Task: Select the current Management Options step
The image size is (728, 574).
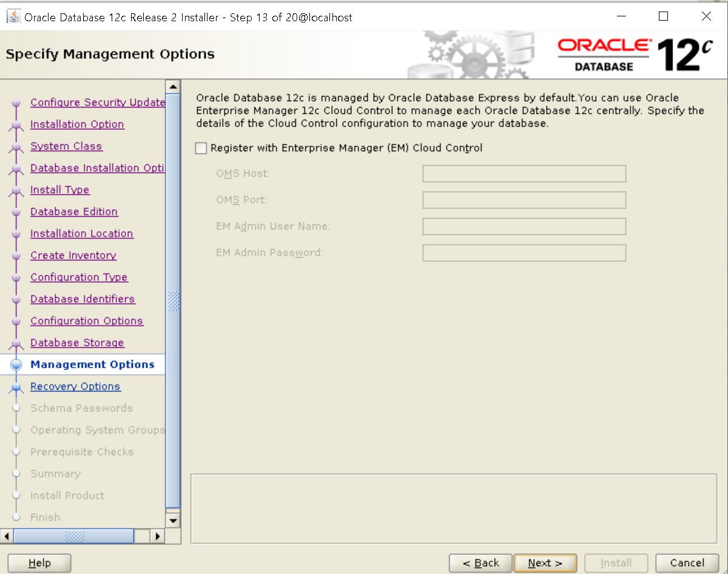Action: click(x=92, y=365)
